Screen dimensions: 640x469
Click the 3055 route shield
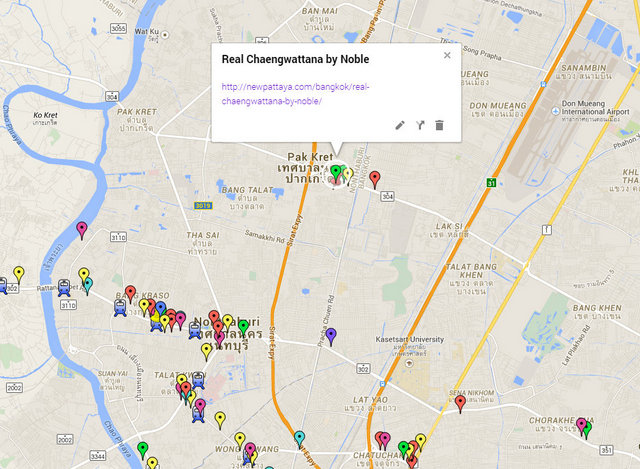point(118,28)
